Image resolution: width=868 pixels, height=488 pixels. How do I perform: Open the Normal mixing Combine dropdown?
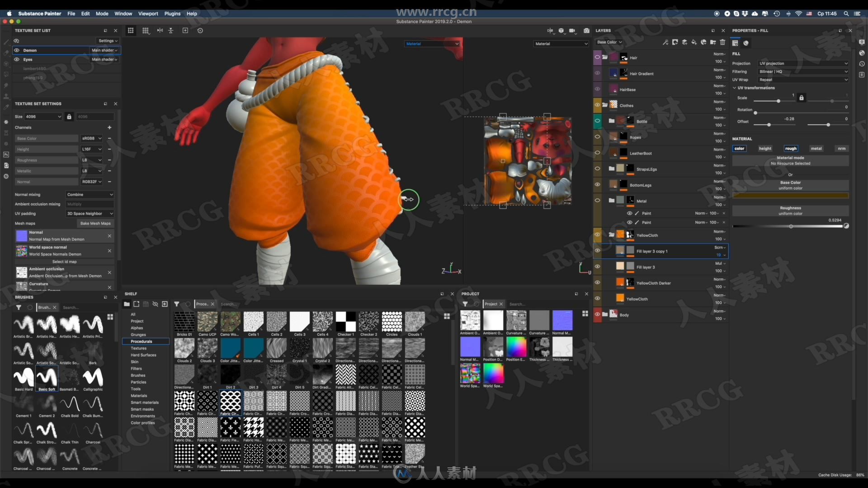90,195
